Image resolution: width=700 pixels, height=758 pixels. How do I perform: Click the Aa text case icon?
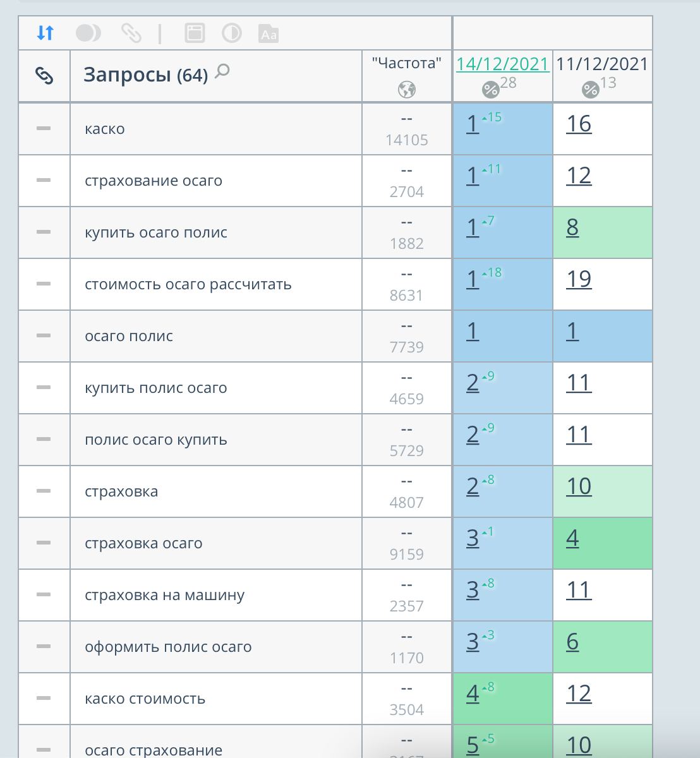(269, 33)
